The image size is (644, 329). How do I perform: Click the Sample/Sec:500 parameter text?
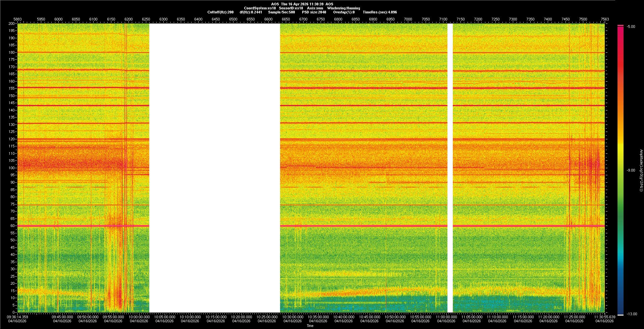point(281,12)
